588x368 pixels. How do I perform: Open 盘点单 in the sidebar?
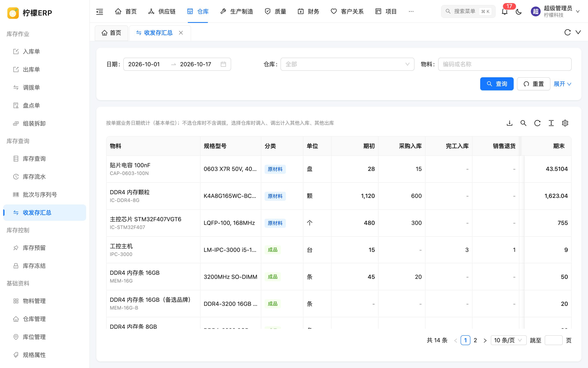pos(45,106)
